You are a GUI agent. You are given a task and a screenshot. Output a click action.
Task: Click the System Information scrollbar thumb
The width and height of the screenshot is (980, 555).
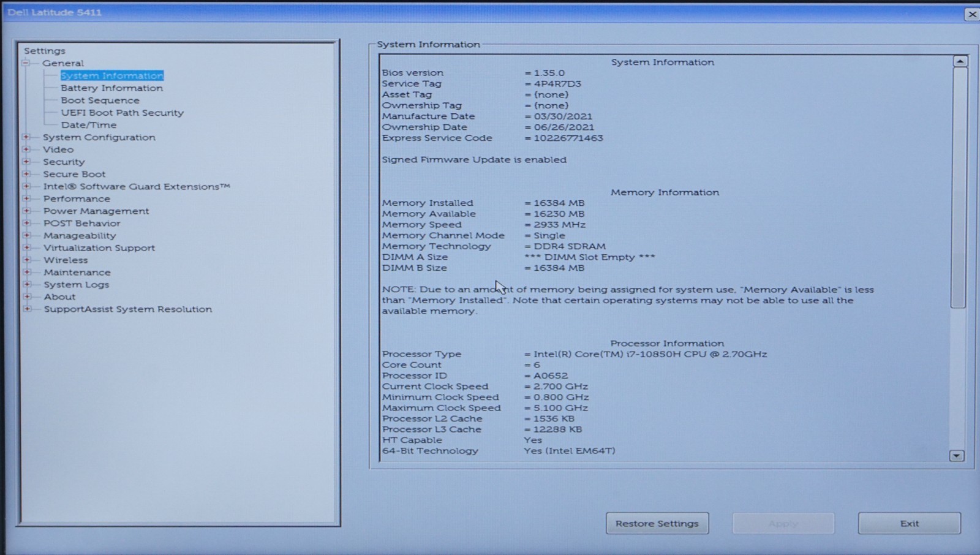(959, 187)
